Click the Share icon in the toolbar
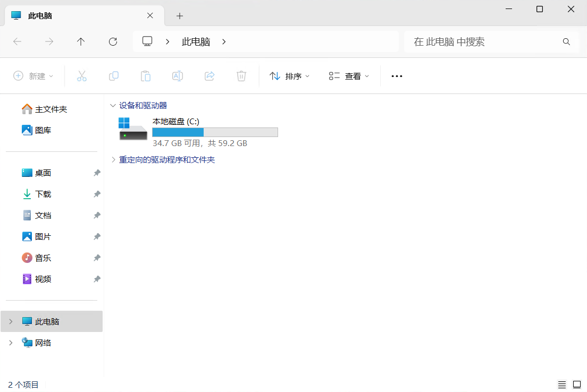Image resolution: width=587 pixels, height=392 pixels. point(209,76)
